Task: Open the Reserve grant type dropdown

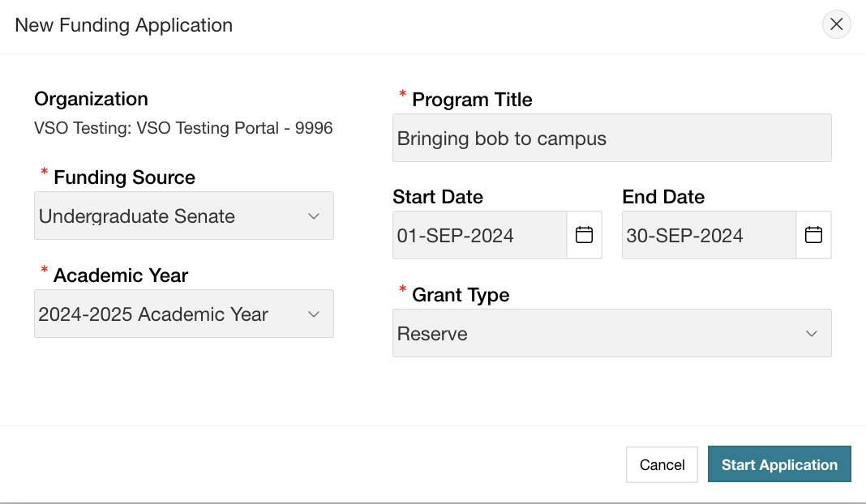Action: pyautogui.click(x=612, y=333)
